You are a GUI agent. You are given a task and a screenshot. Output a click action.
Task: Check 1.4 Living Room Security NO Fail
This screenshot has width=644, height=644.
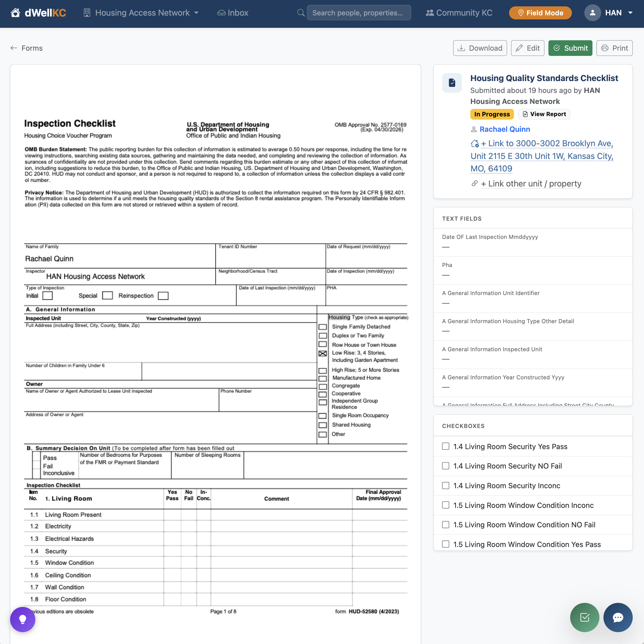[446, 466]
